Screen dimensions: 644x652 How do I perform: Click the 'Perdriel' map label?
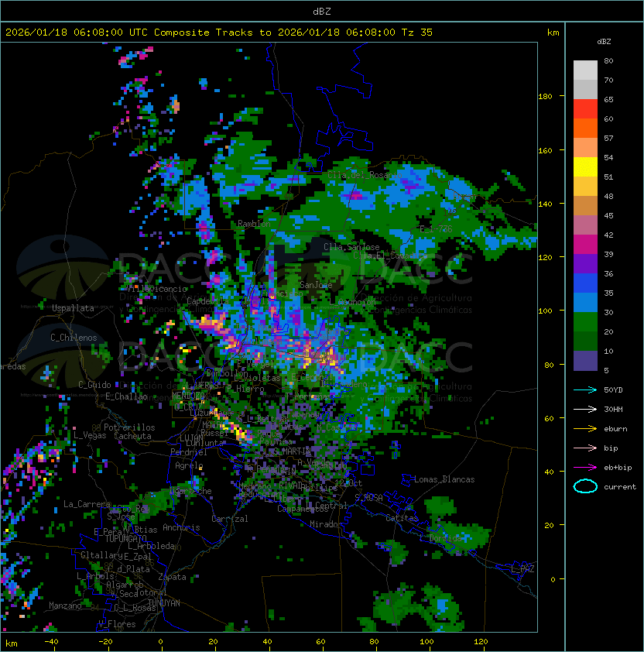coord(189,451)
